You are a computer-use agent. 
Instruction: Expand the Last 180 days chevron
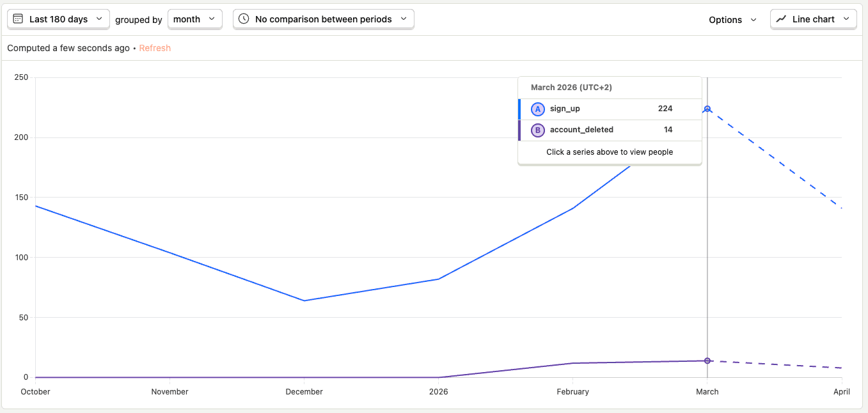pyautogui.click(x=99, y=19)
